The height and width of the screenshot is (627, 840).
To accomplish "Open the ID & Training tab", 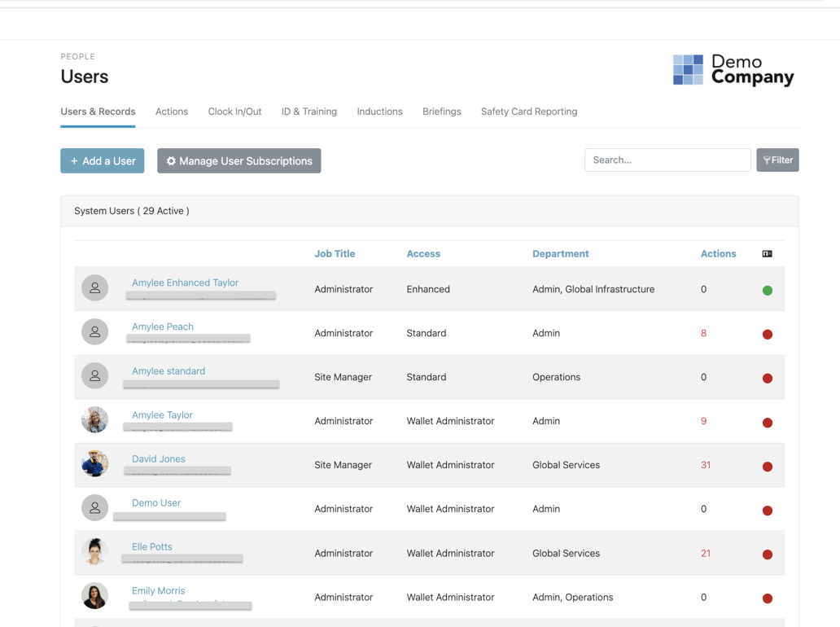I will pos(309,112).
